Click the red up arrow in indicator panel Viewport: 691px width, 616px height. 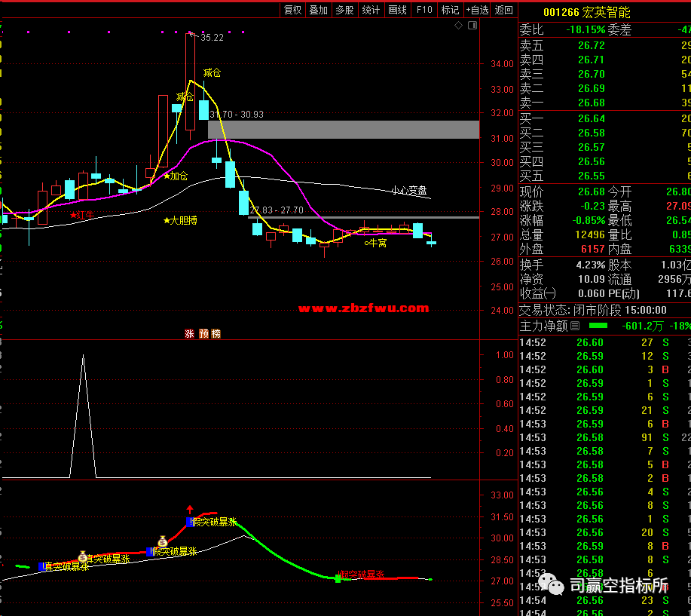coord(190,509)
